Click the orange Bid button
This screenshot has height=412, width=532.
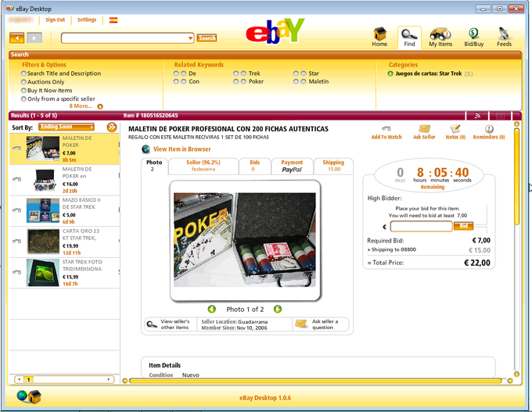463,226
